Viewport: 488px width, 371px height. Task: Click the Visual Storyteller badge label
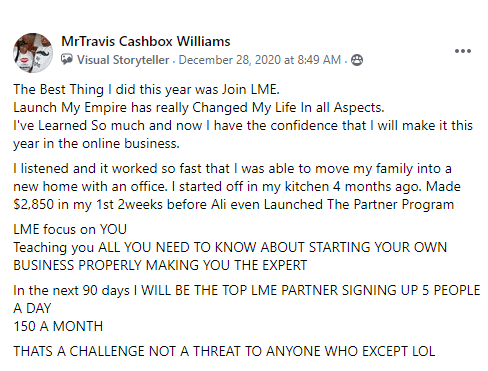pos(123,60)
